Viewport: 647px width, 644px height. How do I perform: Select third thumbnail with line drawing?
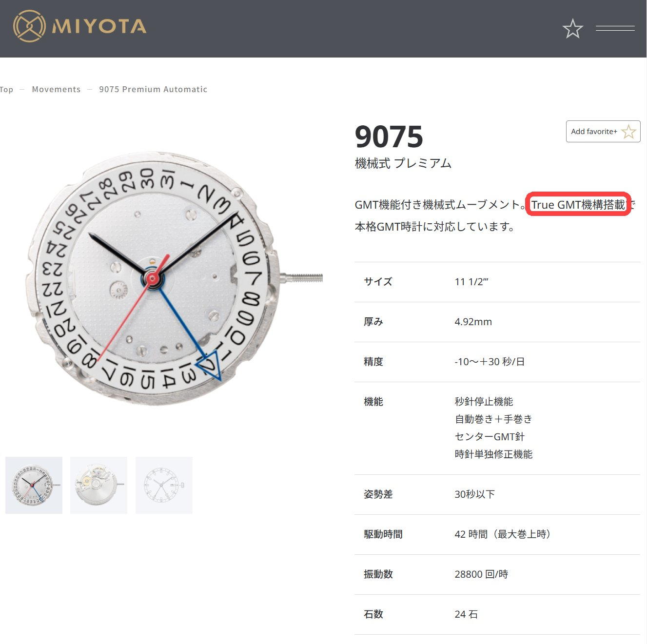tap(164, 485)
